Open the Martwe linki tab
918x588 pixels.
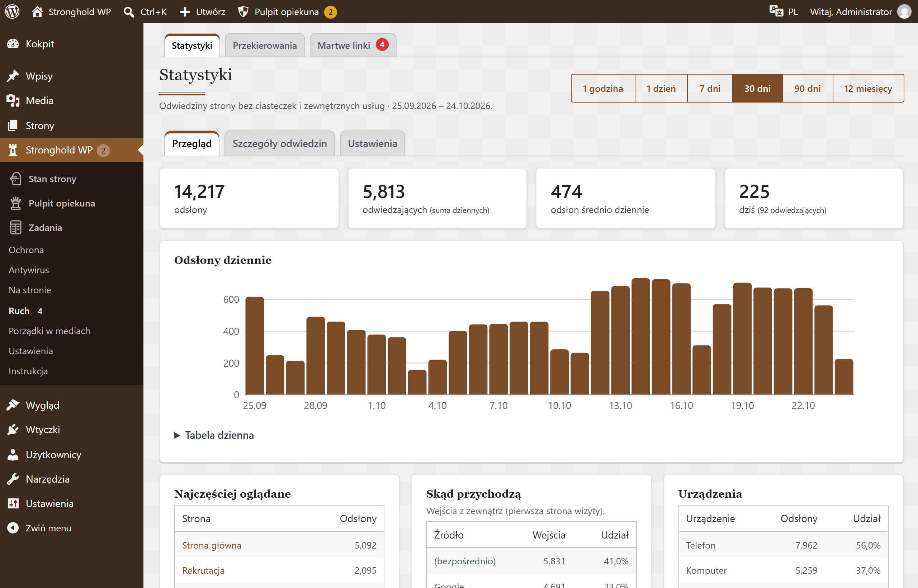click(x=353, y=46)
